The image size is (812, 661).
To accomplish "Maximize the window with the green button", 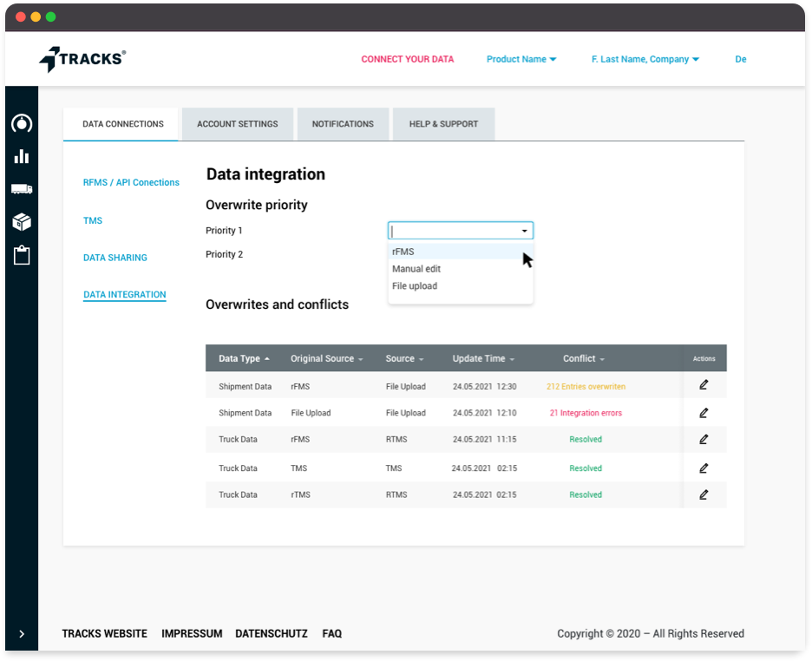I will pyautogui.click(x=50, y=17).
